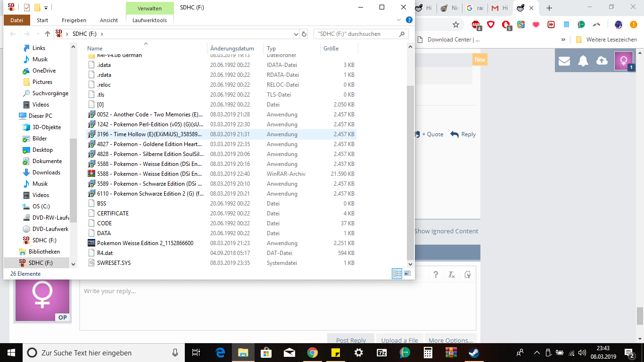The height and width of the screenshot is (362, 644).
Task: Click the New Folder icon in Quick Access Toolbar
Action: pyautogui.click(x=37, y=8)
